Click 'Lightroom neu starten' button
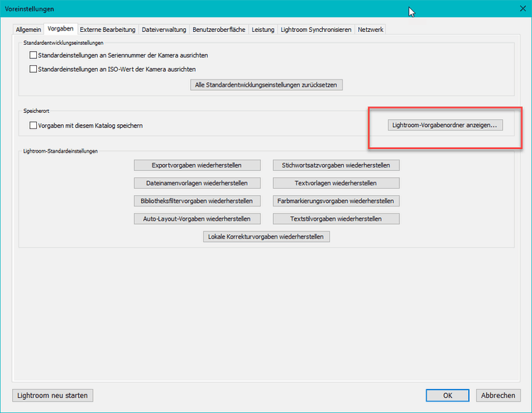Image resolution: width=532 pixels, height=413 pixels. point(52,395)
